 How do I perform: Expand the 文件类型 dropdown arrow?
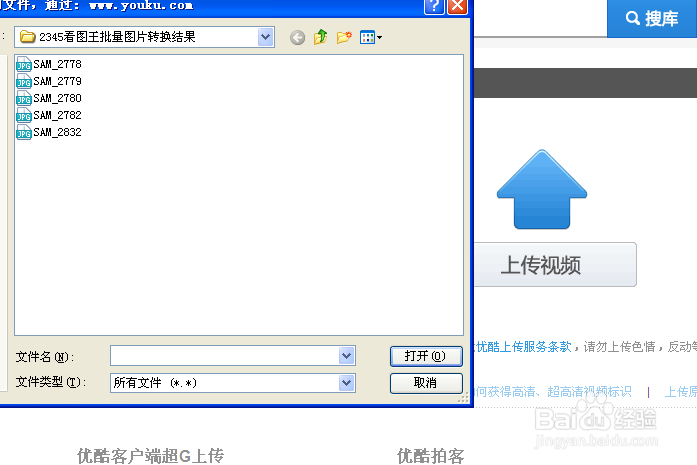tap(347, 383)
